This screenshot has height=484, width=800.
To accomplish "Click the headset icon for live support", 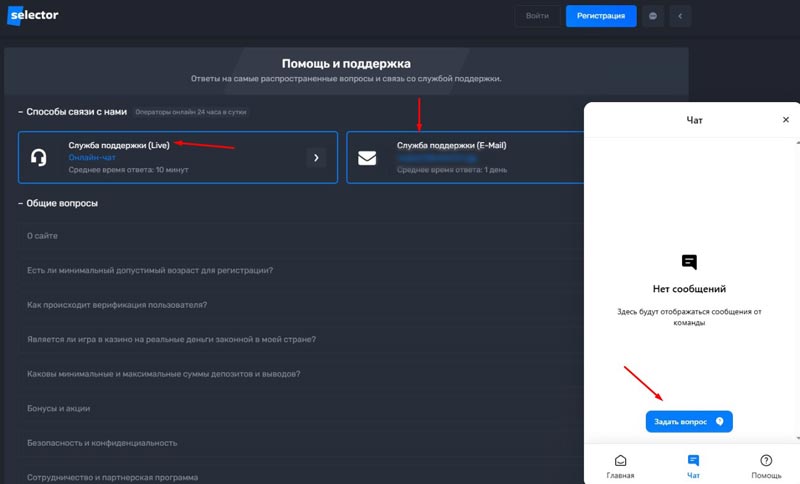I will 39,157.
